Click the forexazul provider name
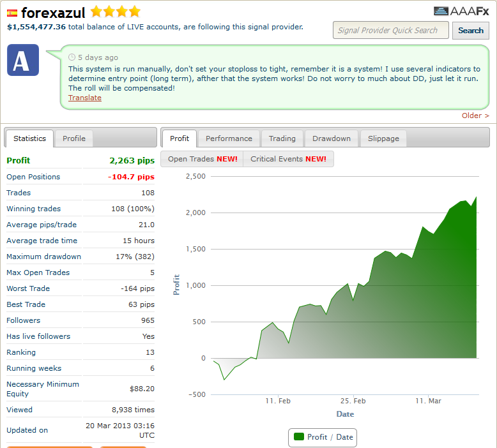Screen dimensions: 497x448 tap(53, 13)
